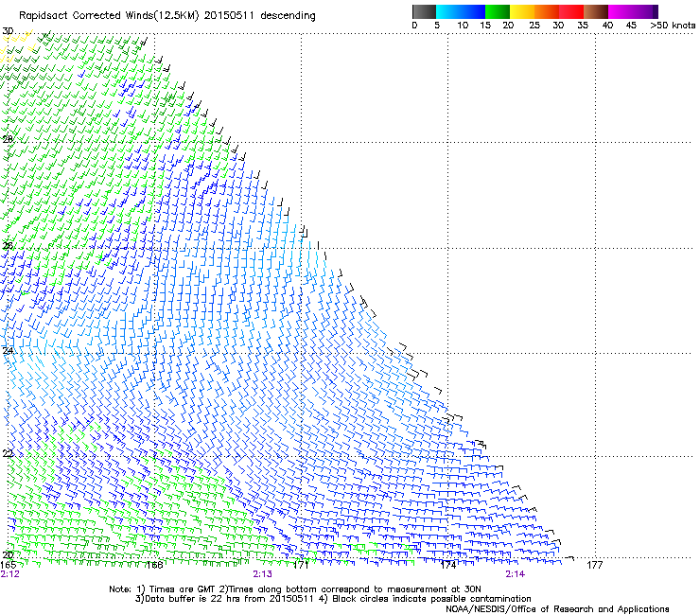Click the longitude label '171'
This screenshot has width=700, height=615.
pyautogui.click(x=301, y=565)
